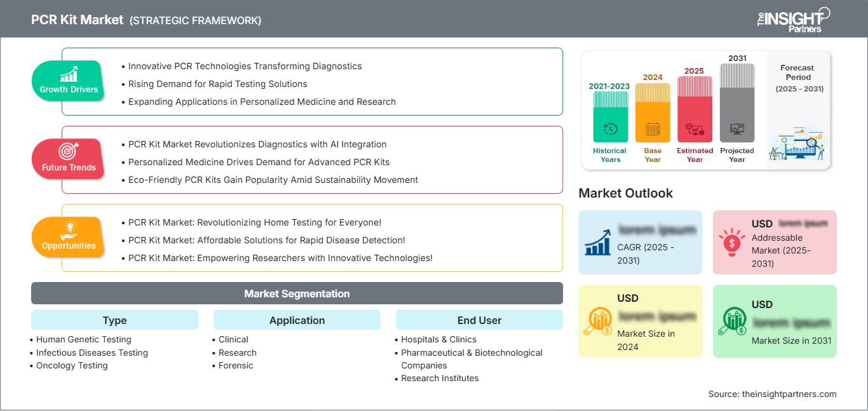Click the Future Trends target icon
Viewport: 868px width, 411px height.
[68, 152]
